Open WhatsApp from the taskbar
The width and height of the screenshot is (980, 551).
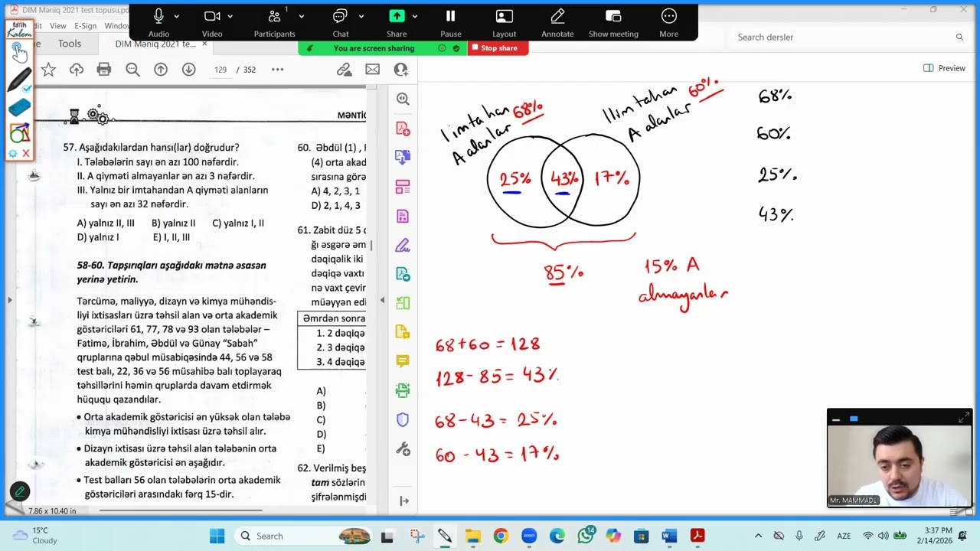click(x=586, y=536)
